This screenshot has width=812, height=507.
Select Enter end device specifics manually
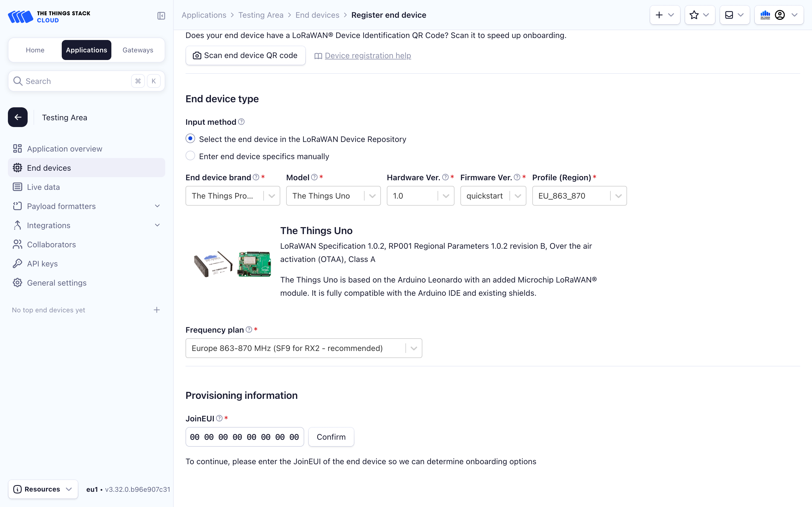coord(190,156)
